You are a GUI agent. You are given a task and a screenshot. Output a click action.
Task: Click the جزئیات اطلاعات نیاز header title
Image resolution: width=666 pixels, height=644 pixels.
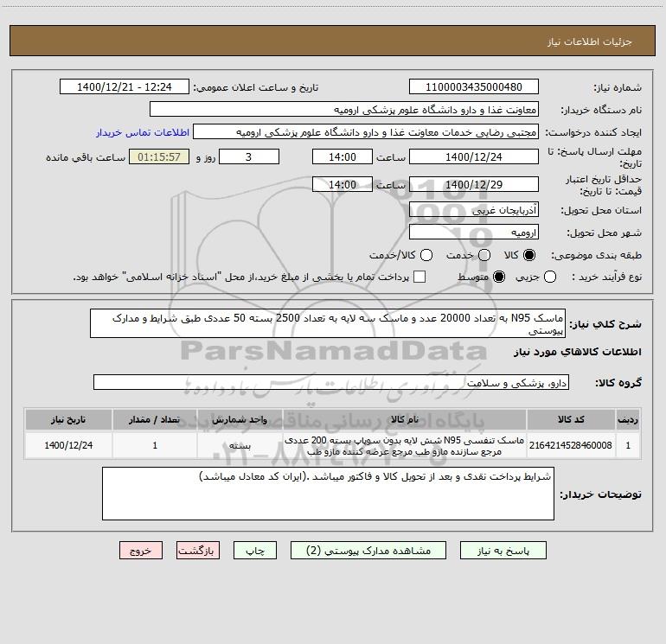click(590, 41)
